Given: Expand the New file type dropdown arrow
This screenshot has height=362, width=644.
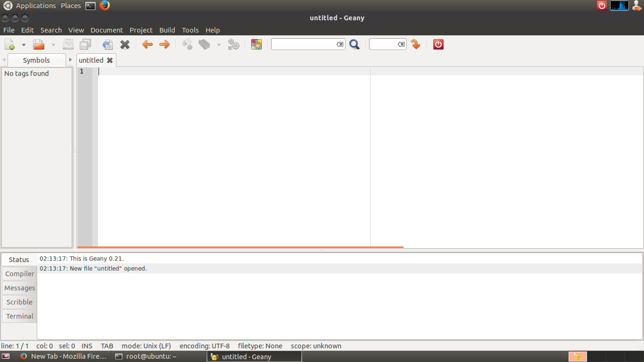Looking at the screenshot, I should (23, 44).
